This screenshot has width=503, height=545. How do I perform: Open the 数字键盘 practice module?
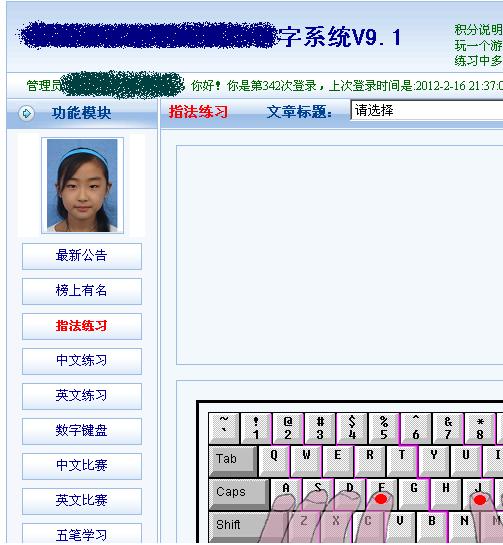tap(82, 431)
